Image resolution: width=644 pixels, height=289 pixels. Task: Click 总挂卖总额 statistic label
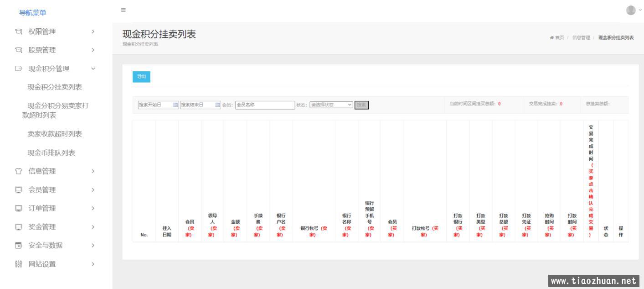coord(598,104)
